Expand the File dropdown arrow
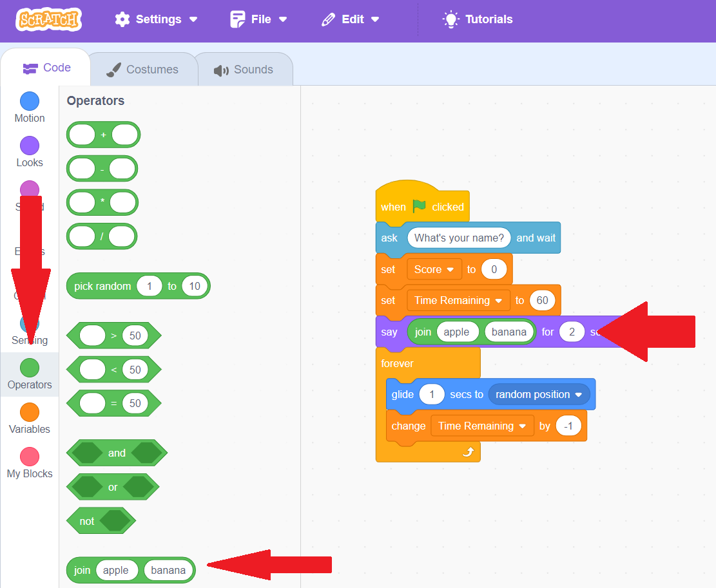The image size is (716, 588). pyautogui.click(x=283, y=19)
